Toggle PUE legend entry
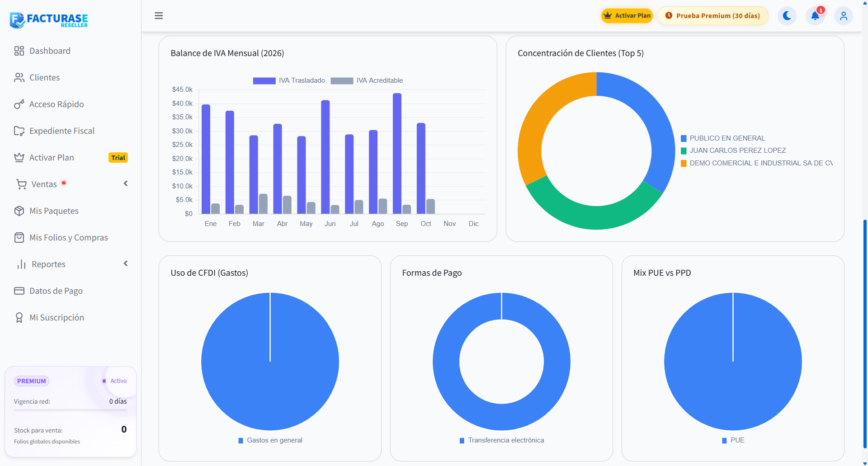Image resolution: width=868 pixels, height=466 pixels. click(x=733, y=440)
